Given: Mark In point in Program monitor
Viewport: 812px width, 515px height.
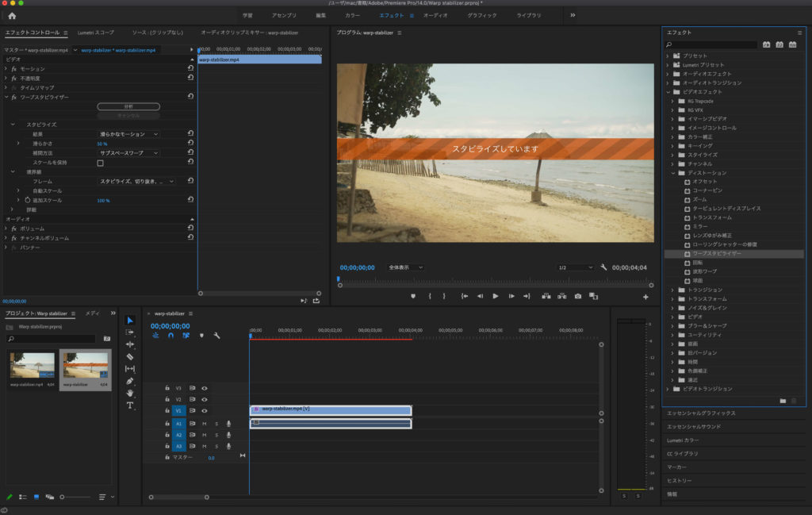Looking at the screenshot, I should 430,296.
